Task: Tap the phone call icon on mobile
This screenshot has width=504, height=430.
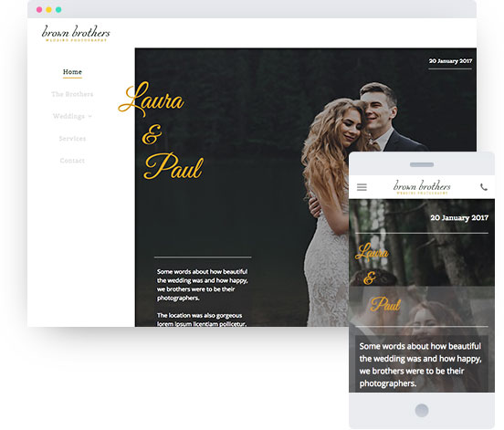Action: pyautogui.click(x=483, y=187)
